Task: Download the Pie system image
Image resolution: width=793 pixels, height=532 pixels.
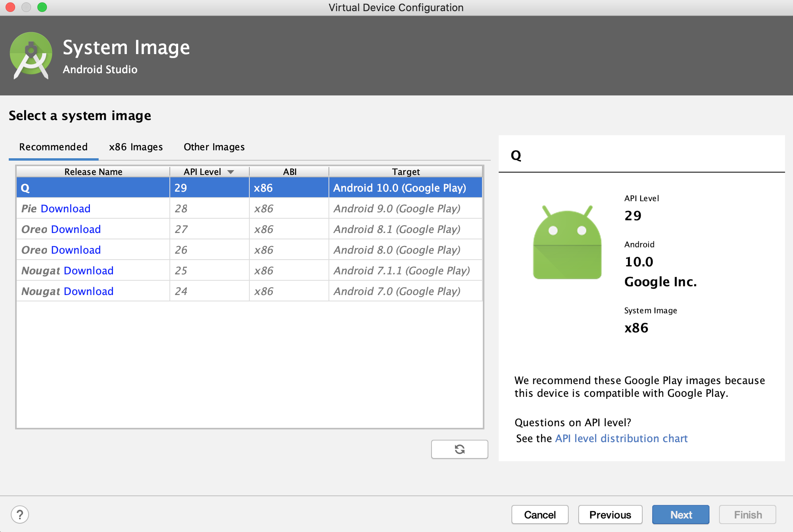Action: [x=65, y=209]
